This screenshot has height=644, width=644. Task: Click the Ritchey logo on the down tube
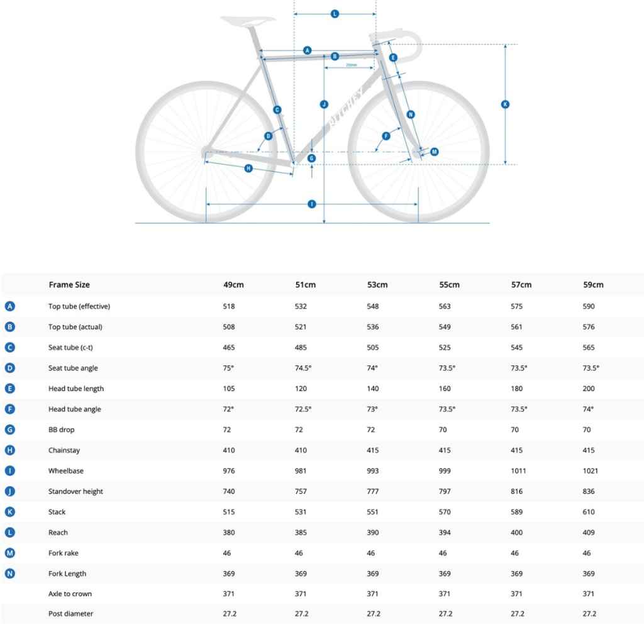point(347,108)
